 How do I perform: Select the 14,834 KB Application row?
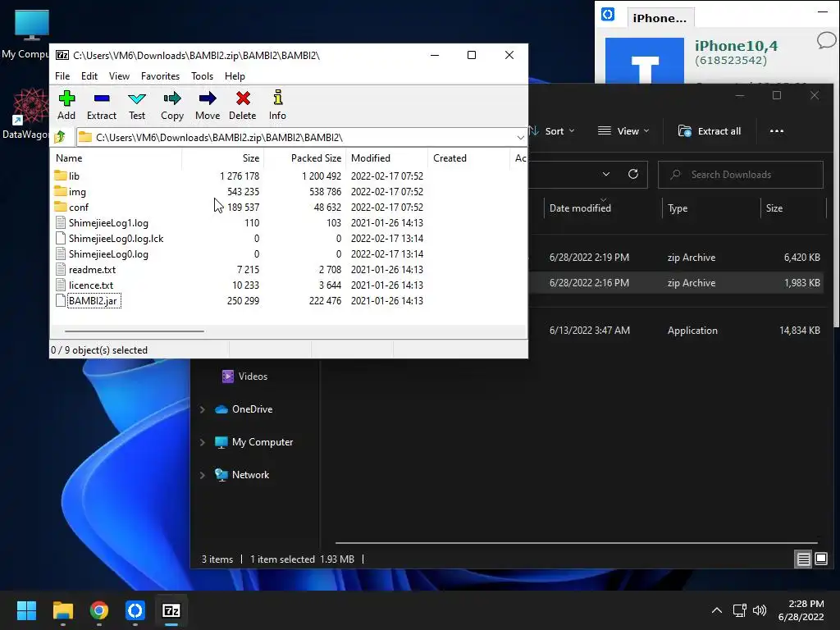(x=676, y=331)
